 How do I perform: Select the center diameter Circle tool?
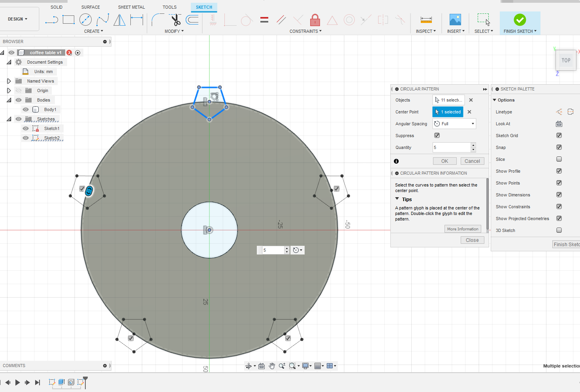[85, 20]
